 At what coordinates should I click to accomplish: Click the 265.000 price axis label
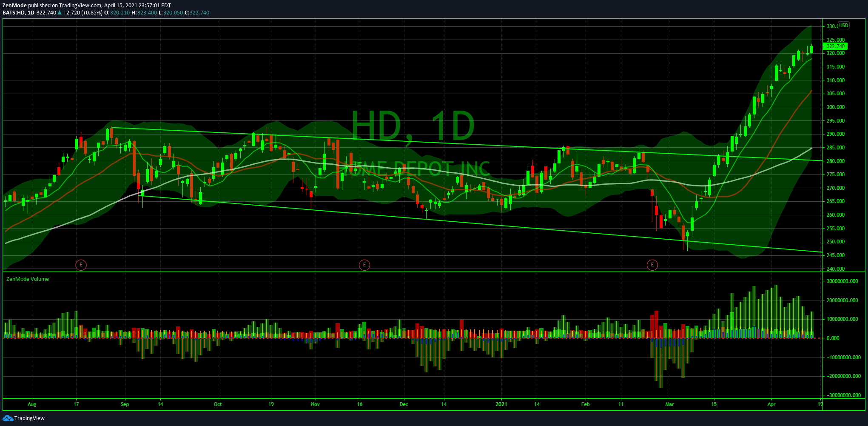pos(836,201)
